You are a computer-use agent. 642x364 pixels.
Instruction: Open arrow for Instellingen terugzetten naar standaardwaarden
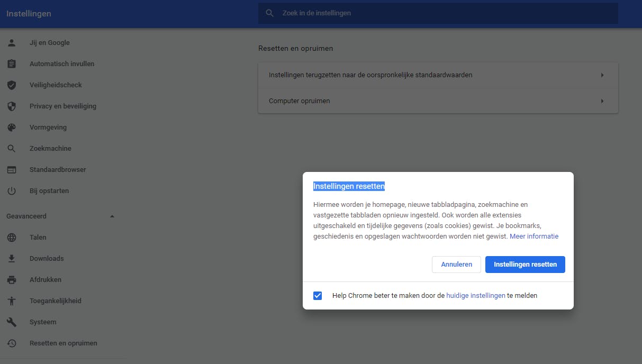click(602, 75)
